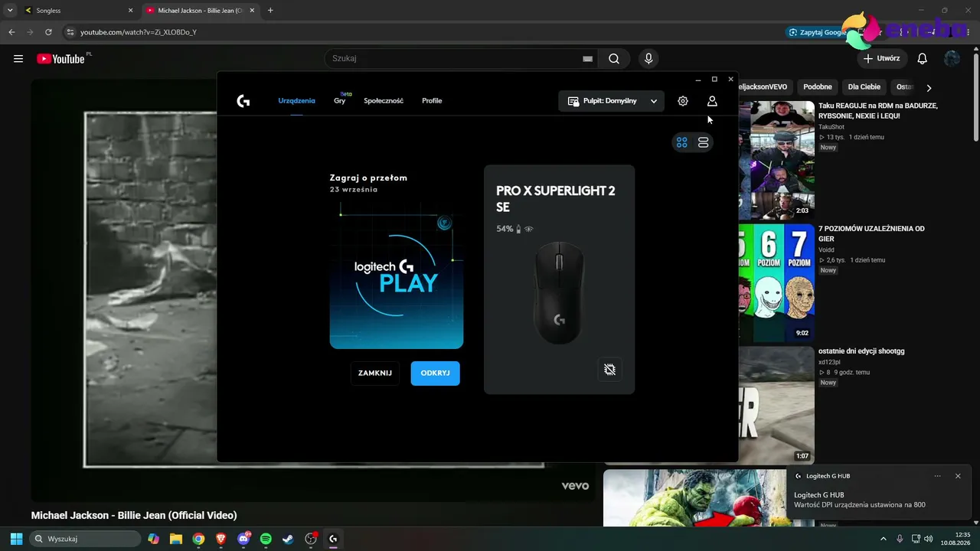
Task: Select the Urządzenia tab in G HUB
Action: click(296, 101)
